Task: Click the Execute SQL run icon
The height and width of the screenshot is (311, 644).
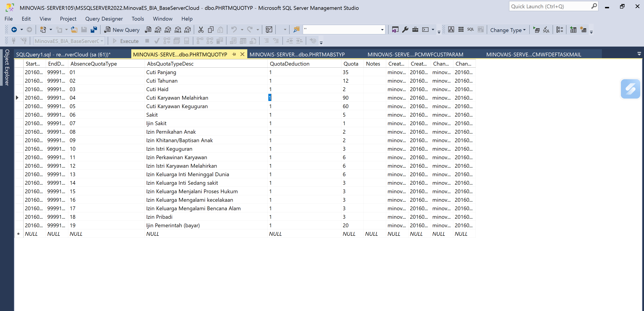Action: click(536, 30)
